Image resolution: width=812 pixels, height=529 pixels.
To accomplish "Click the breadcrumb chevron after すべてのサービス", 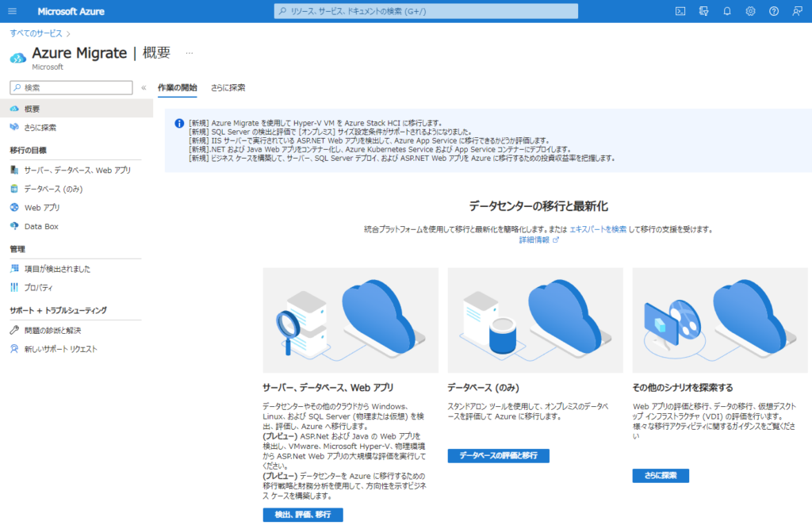I will click(68, 33).
